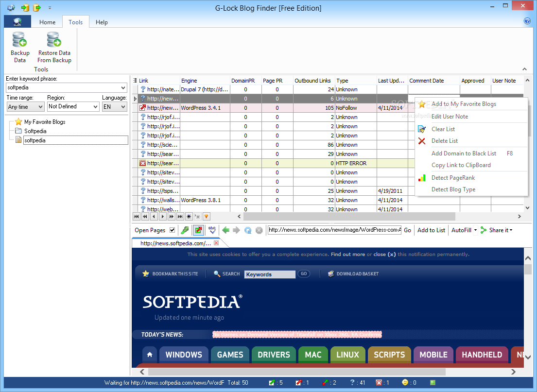Open the AutoFill dropdown arrow
Image resolution: width=537 pixels, height=392 pixels.
coord(475,230)
